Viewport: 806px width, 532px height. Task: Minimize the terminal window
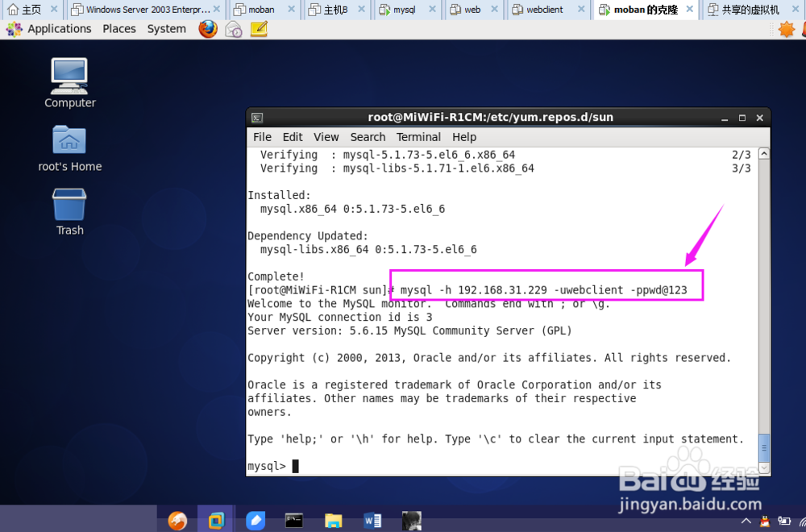click(725, 118)
